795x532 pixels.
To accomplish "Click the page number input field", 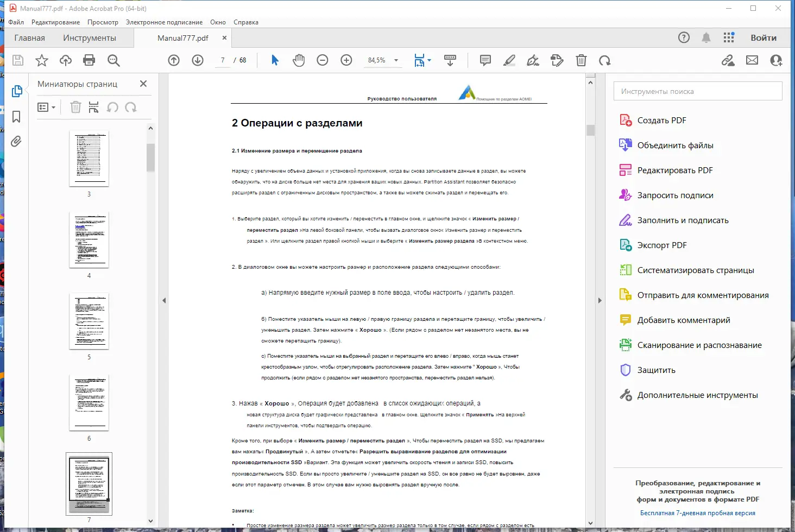I will tap(222, 60).
